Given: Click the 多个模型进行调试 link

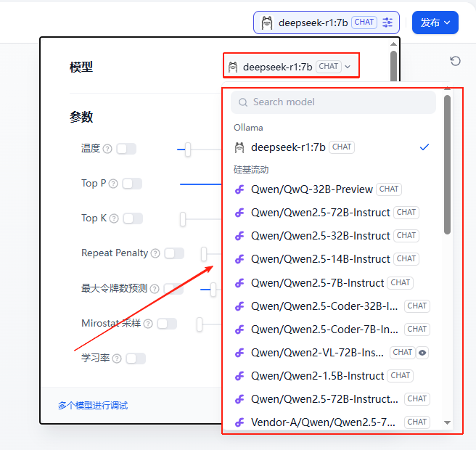Looking at the screenshot, I should 93,406.
